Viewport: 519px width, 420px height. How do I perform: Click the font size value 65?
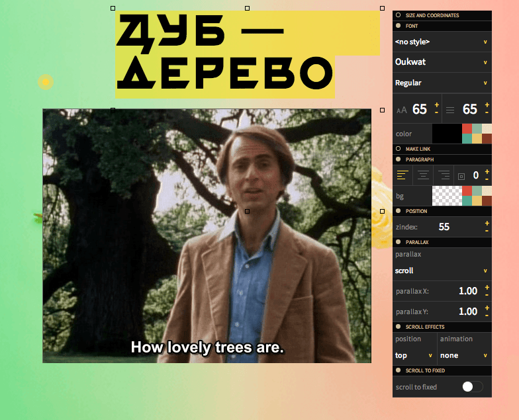(x=420, y=109)
